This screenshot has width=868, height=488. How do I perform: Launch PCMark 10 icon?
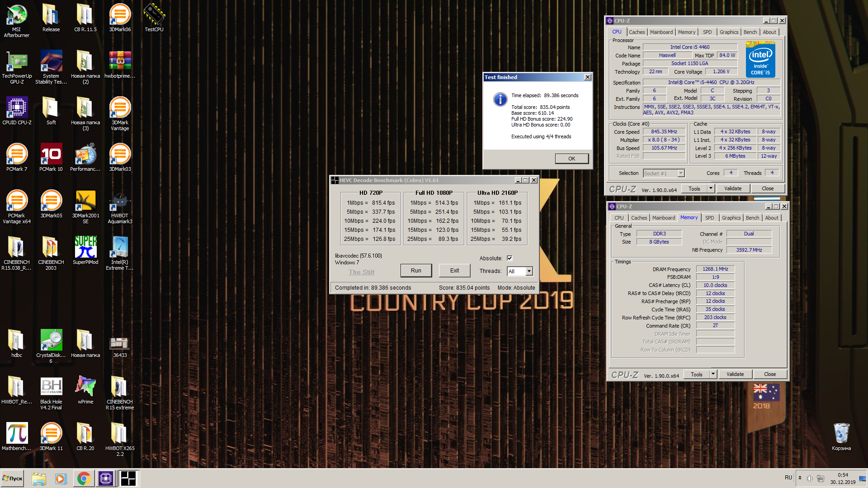click(51, 157)
